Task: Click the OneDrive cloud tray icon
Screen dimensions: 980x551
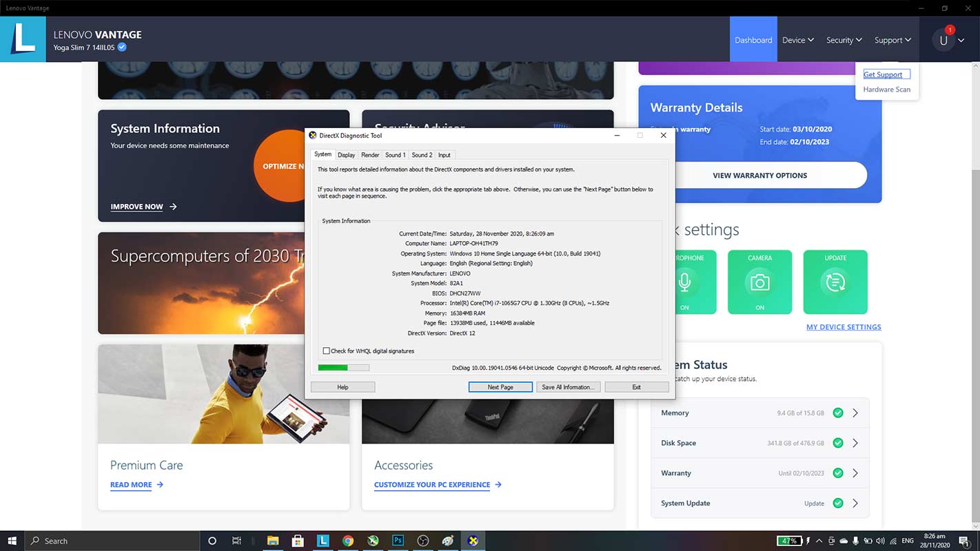Action: tap(844, 541)
